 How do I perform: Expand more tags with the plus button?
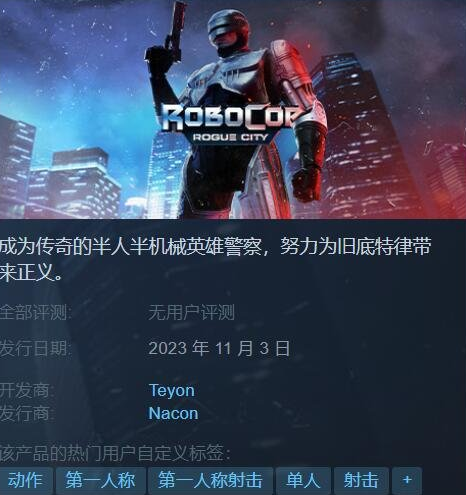click(407, 480)
